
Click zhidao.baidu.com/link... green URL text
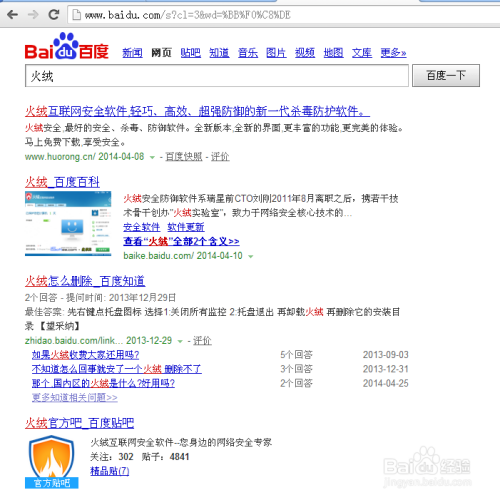[x=74, y=340]
